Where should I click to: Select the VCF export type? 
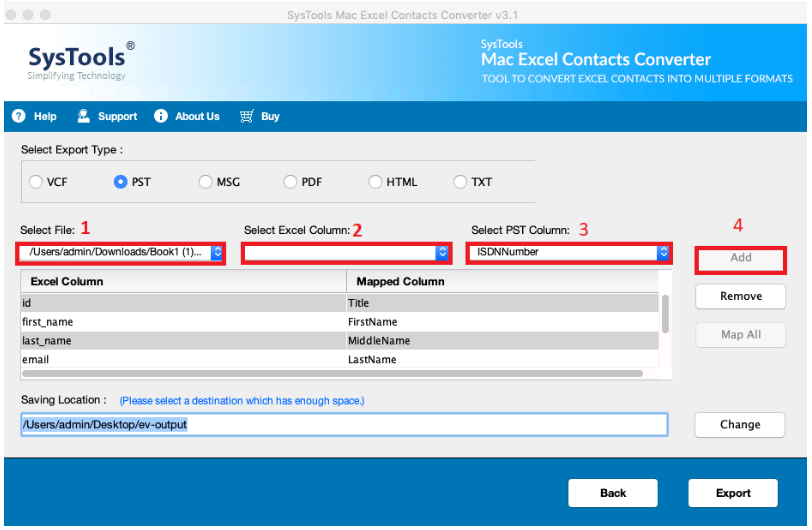tap(36, 182)
